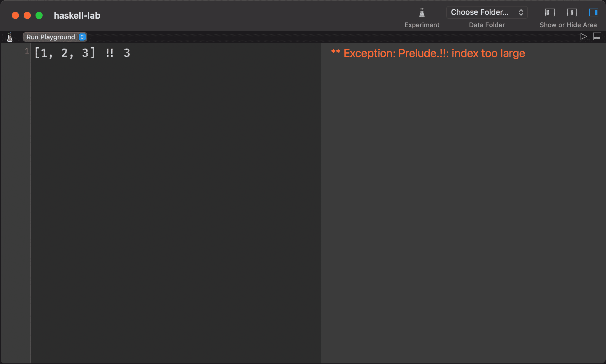This screenshot has width=606, height=364.
Task: Toggle the bottom console panel icon
Action: pyautogui.click(x=597, y=37)
